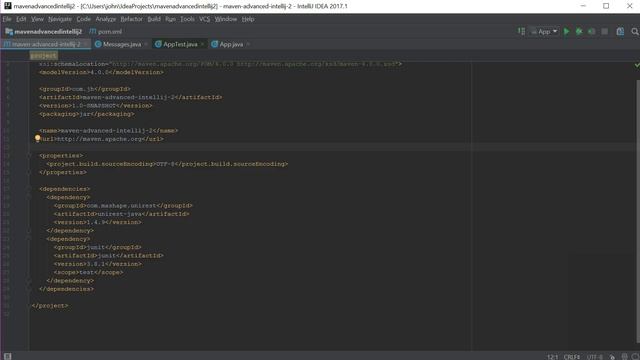Image resolution: width=640 pixels, height=360 pixels.
Task: Click the url http://maven.apache.org line
Action: [101, 139]
